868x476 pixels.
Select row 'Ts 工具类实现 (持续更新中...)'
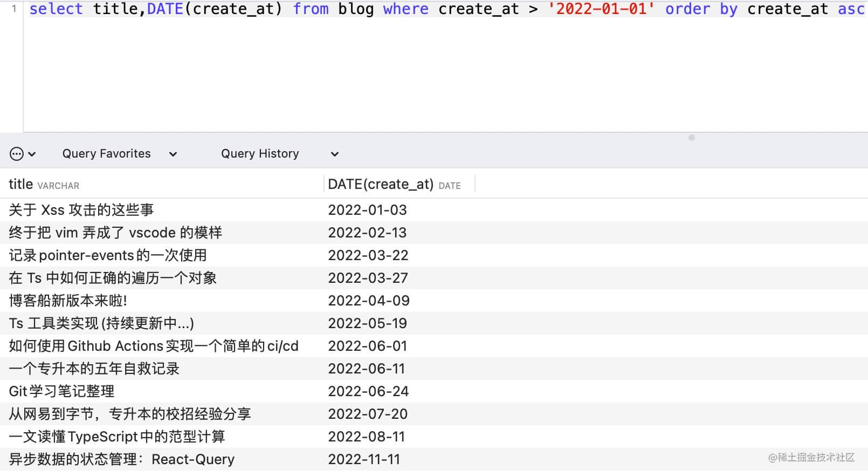point(434,323)
